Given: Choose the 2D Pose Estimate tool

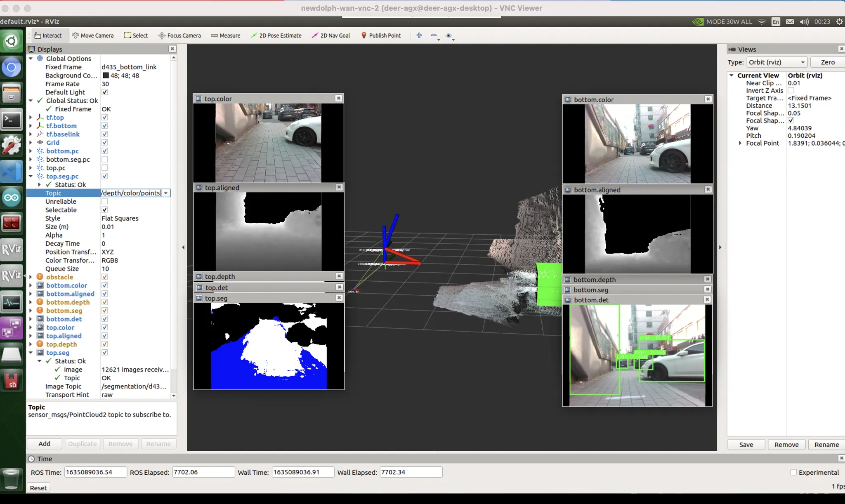Looking at the screenshot, I should point(276,35).
